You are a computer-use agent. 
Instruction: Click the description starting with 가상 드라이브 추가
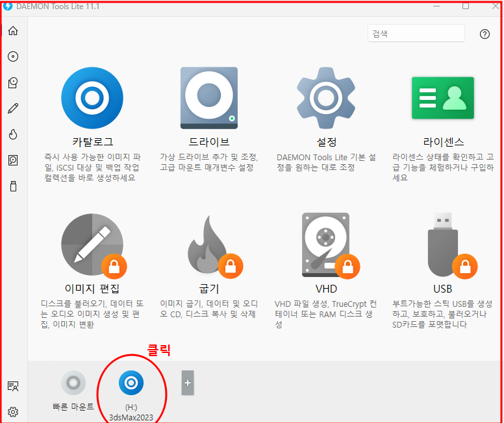click(209, 162)
